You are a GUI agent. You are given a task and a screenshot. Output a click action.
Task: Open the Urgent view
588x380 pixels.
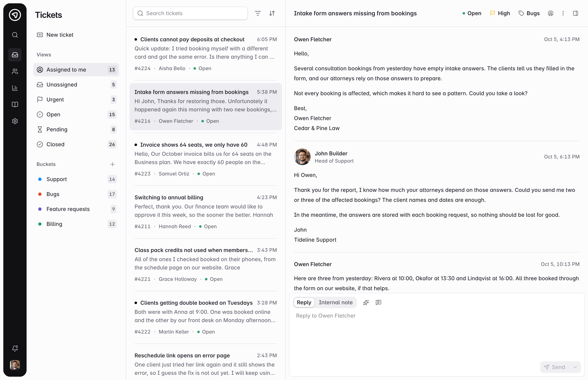coord(76,99)
